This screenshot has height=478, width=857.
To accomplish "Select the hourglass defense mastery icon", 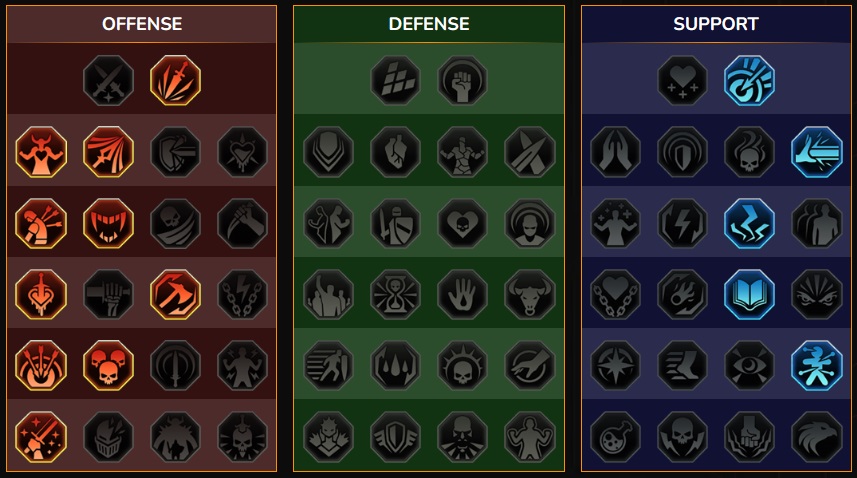I will (x=395, y=294).
